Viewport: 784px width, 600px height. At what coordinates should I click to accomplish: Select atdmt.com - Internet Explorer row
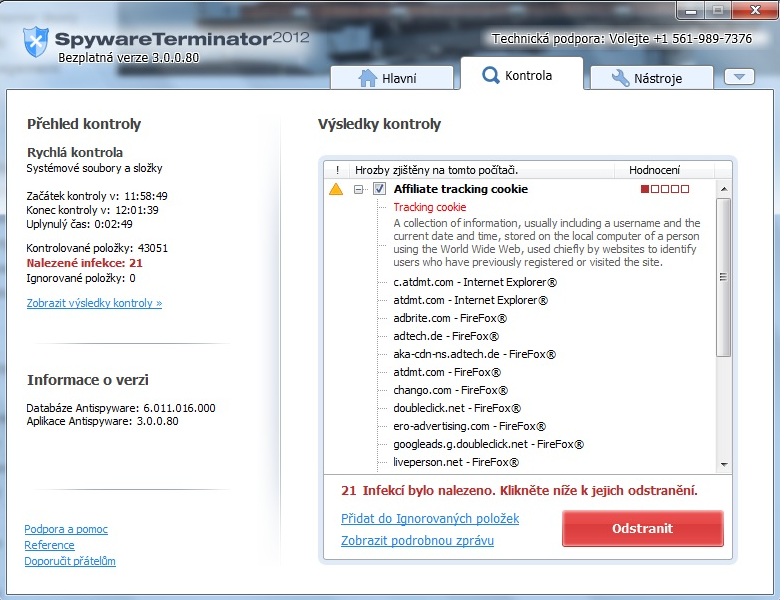tap(470, 300)
